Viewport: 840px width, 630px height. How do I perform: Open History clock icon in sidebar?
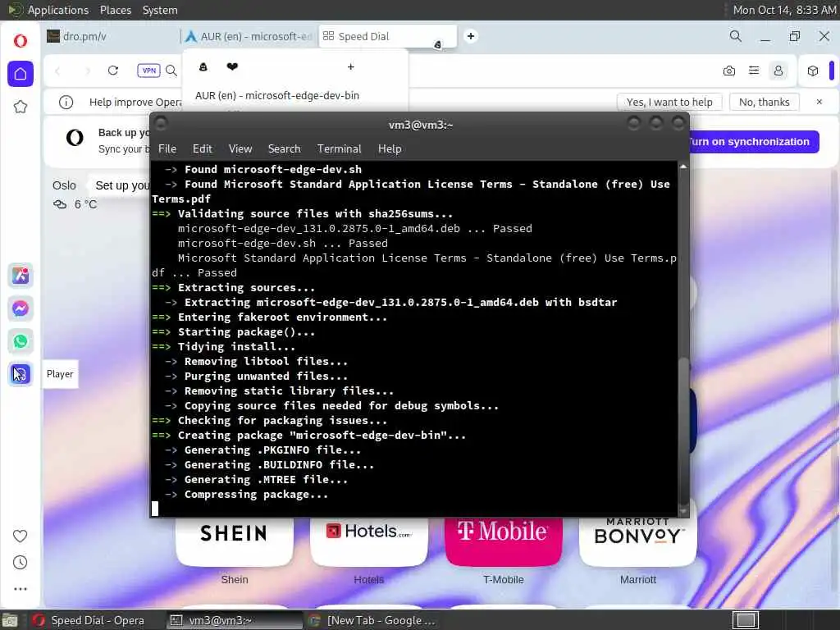click(21, 563)
